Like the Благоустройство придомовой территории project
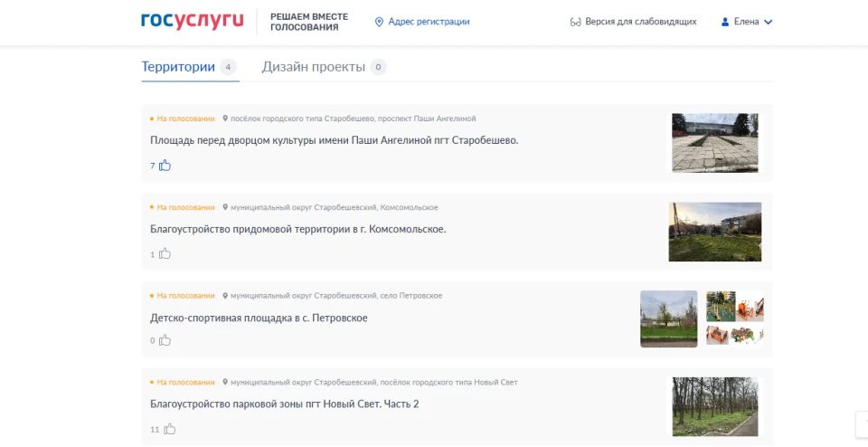The width and height of the screenshot is (868, 447). click(165, 253)
